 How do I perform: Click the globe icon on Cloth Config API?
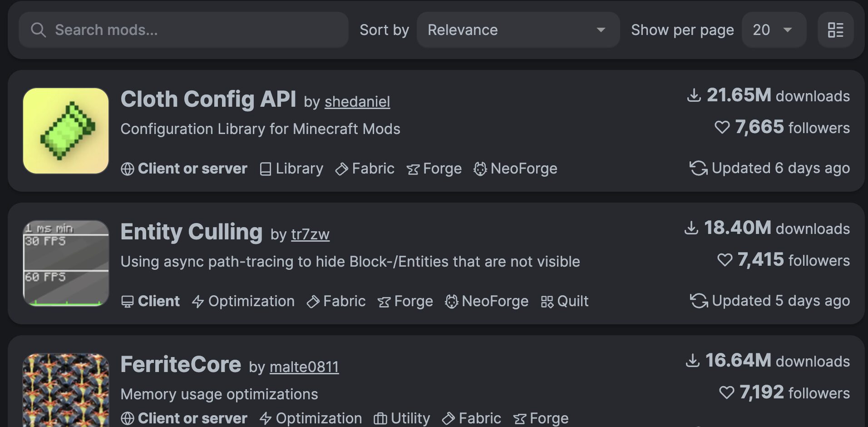coord(128,169)
